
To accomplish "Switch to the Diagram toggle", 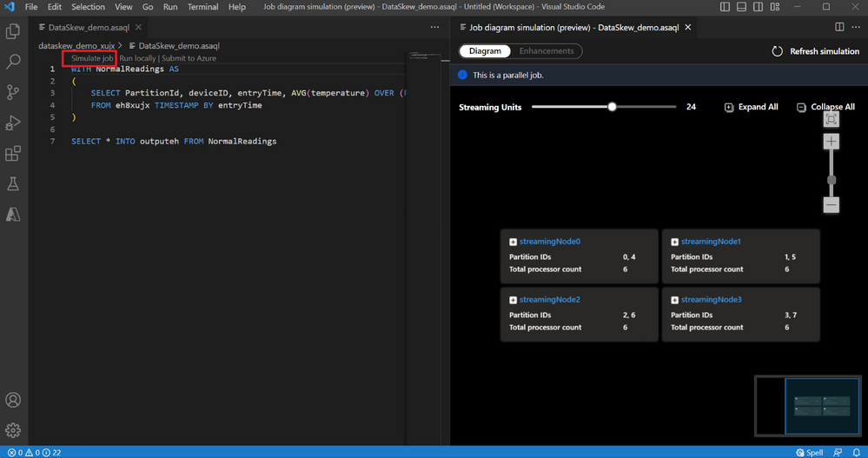I will [485, 51].
